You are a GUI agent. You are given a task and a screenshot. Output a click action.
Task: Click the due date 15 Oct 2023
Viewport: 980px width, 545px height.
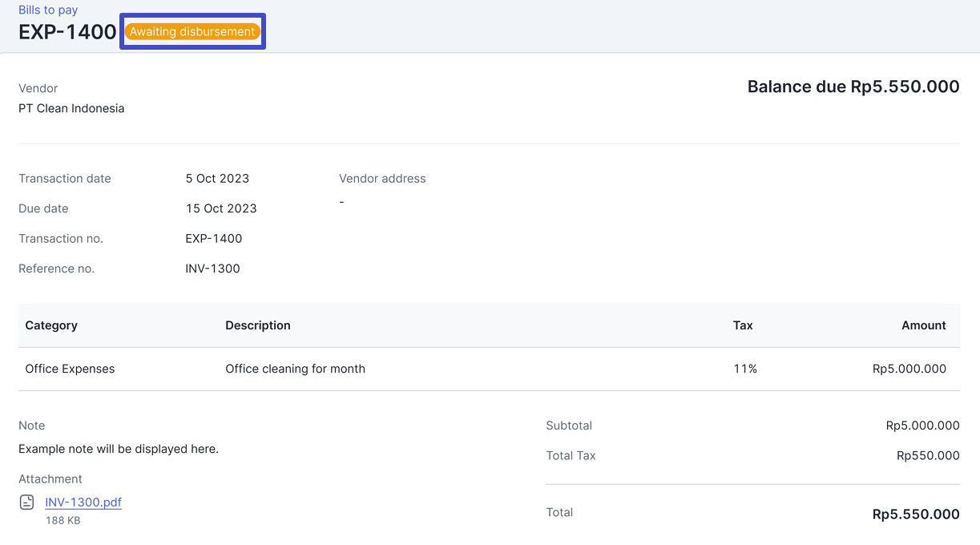[x=221, y=208]
